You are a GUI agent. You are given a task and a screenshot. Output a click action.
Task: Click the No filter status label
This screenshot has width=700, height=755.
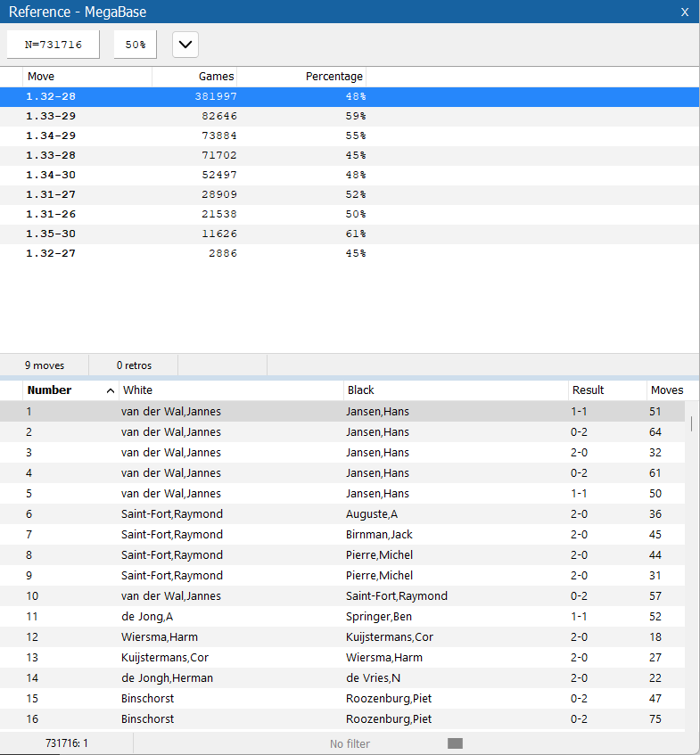coord(350,744)
